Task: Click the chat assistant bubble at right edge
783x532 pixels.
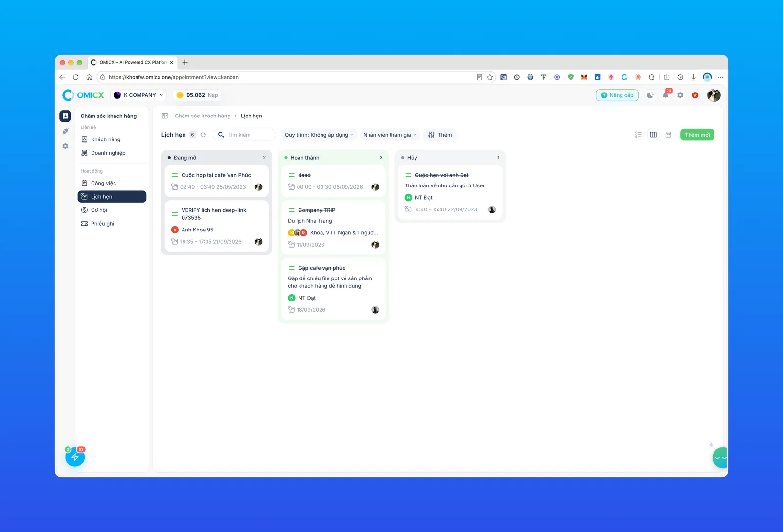Action: pyautogui.click(x=720, y=458)
